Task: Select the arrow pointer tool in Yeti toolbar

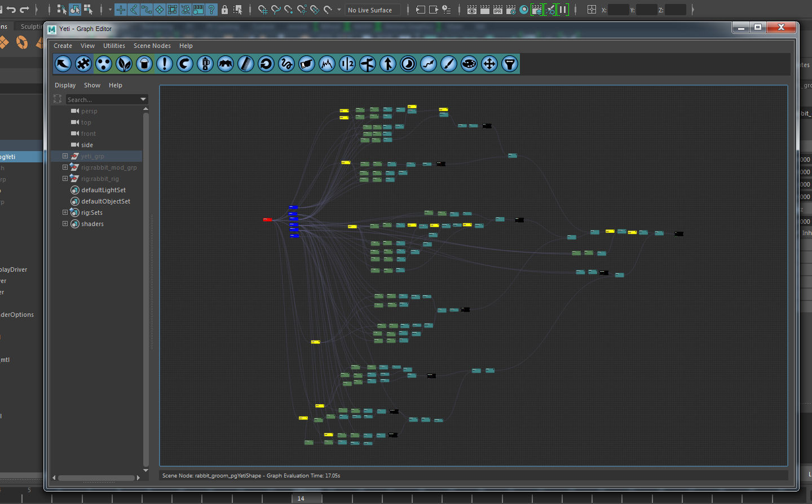Action: 63,64
